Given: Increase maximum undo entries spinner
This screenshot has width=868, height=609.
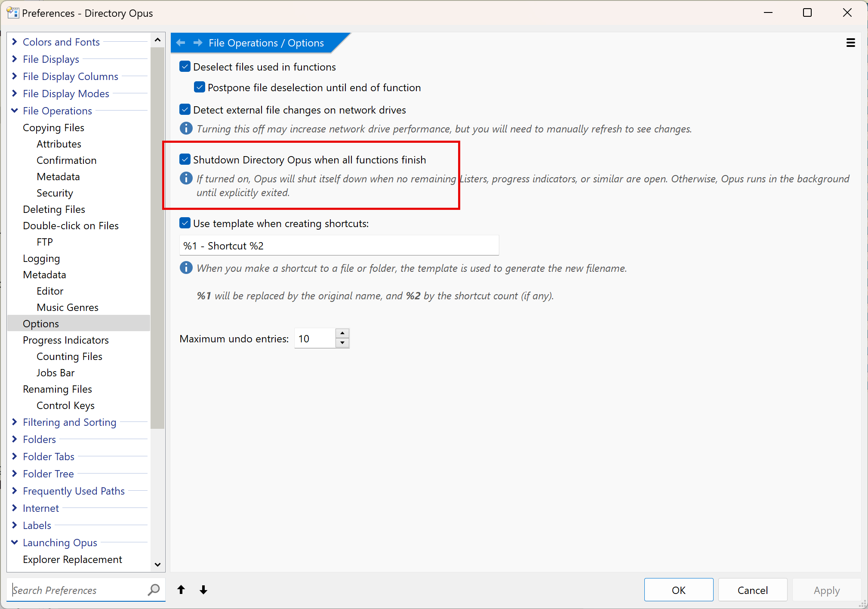Looking at the screenshot, I should [342, 333].
